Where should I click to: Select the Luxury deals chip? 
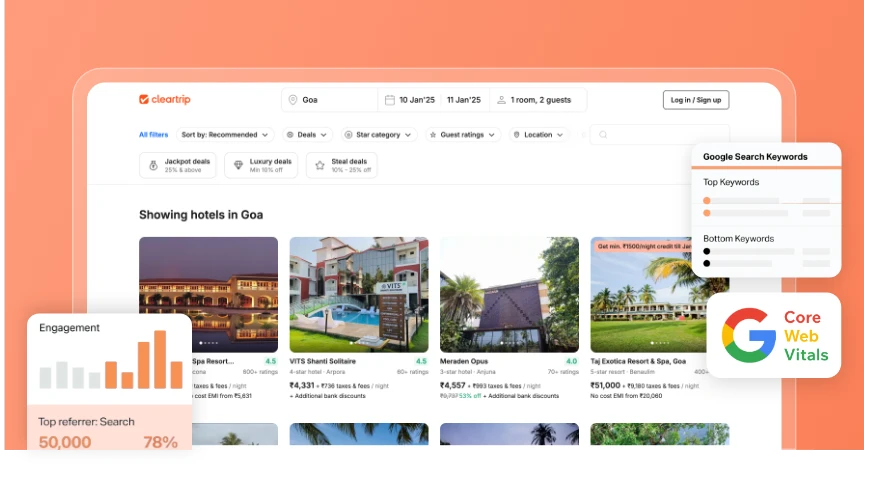[x=261, y=165]
